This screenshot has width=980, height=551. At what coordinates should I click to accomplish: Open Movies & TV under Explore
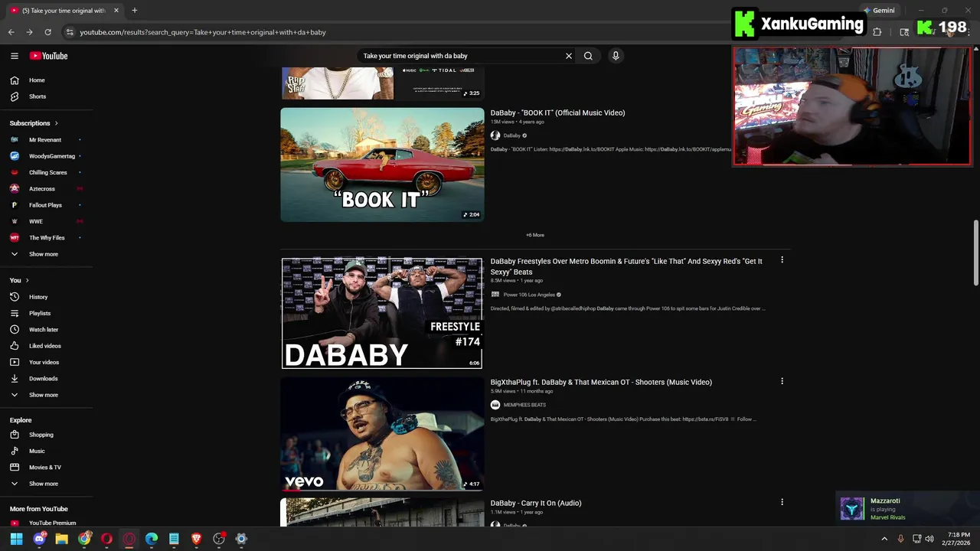pyautogui.click(x=46, y=468)
